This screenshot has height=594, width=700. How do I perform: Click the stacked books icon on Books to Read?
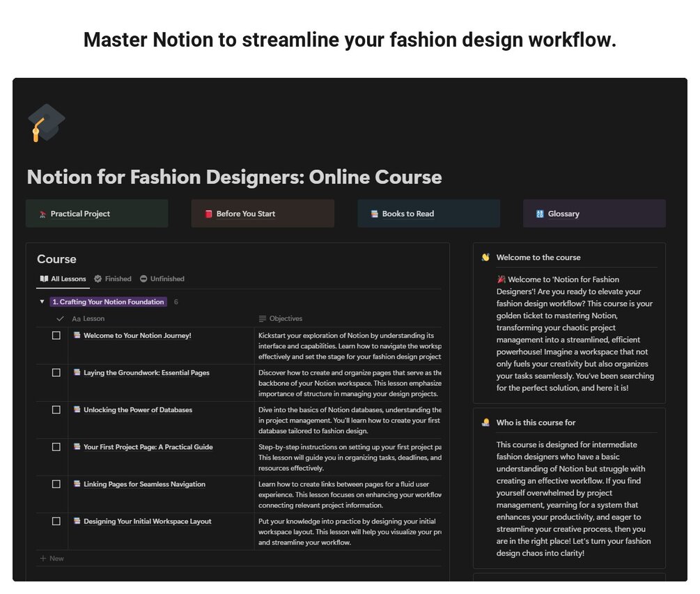click(x=375, y=214)
